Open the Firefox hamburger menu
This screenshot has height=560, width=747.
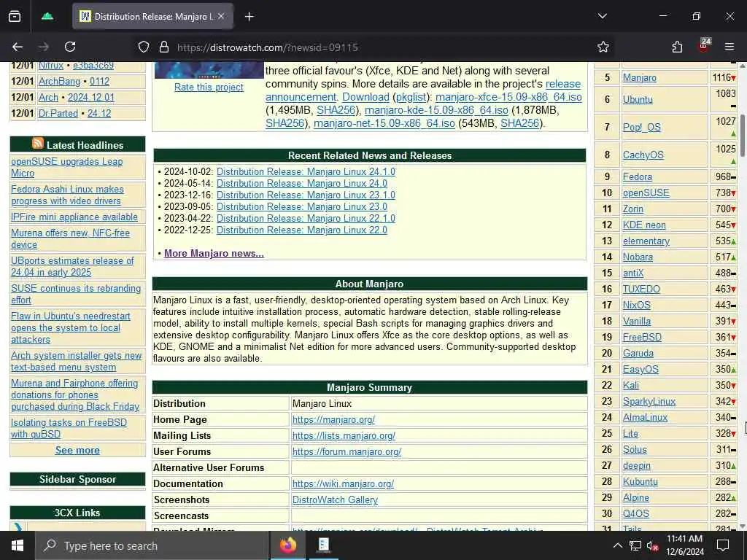(x=729, y=47)
